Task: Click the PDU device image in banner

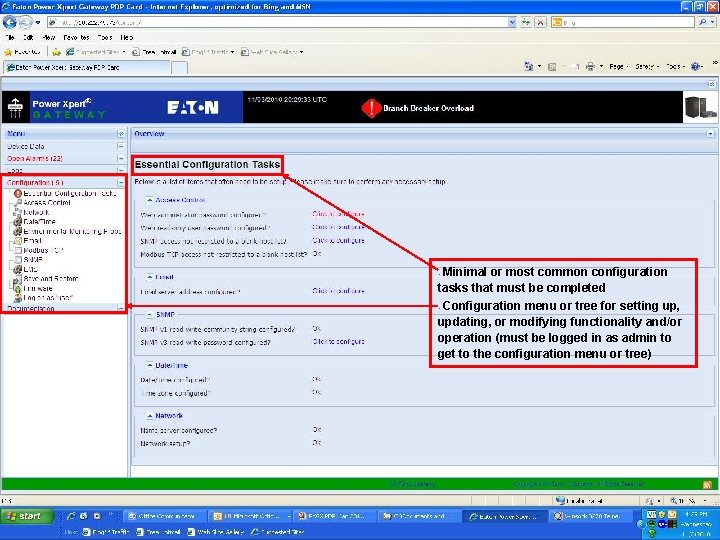Action: click(700, 107)
